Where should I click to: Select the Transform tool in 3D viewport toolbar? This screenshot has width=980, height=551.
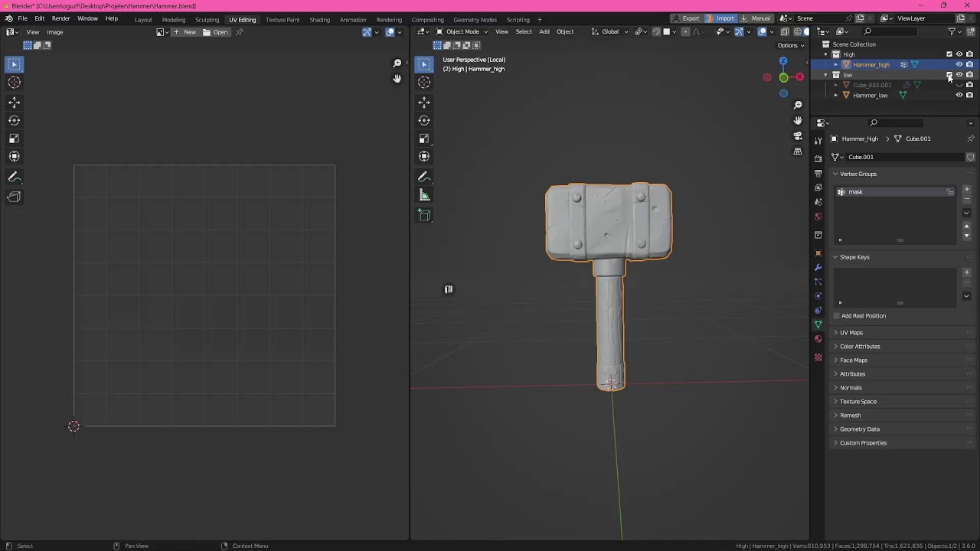click(x=424, y=156)
